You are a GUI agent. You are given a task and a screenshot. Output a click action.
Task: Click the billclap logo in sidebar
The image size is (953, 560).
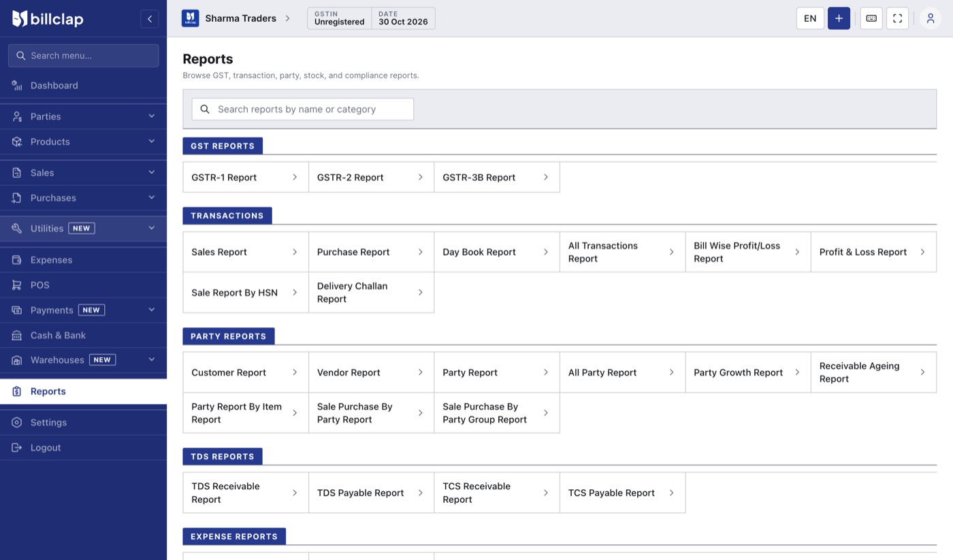[48, 19]
